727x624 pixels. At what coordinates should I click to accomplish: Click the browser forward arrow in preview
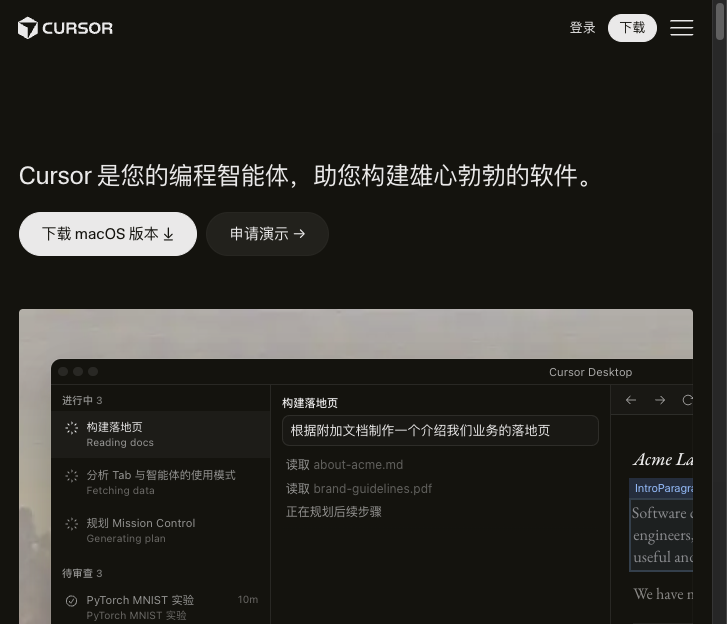660,400
